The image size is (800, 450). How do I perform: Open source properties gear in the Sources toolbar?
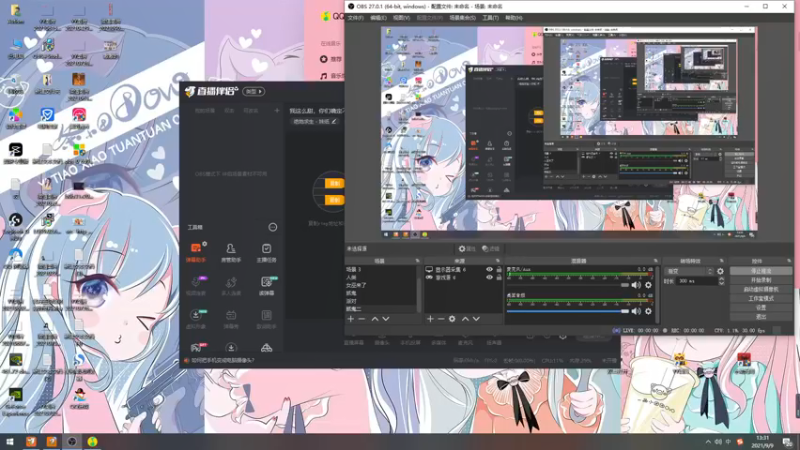452,319
